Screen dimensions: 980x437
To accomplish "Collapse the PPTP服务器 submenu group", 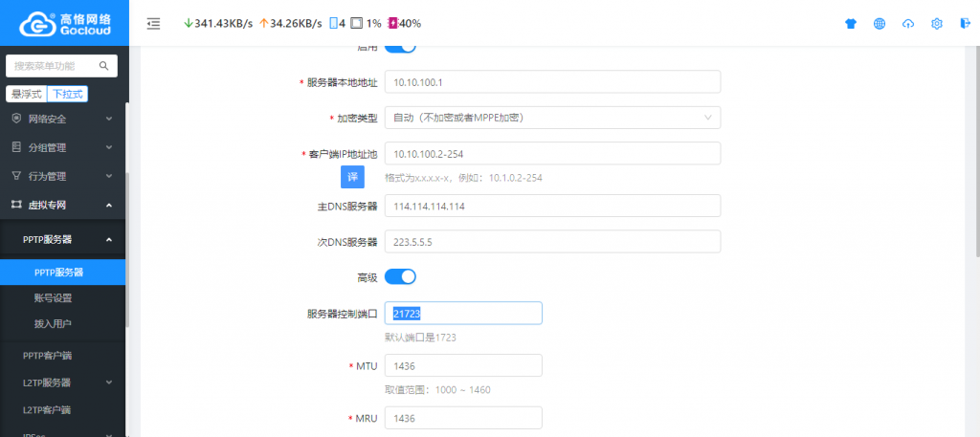I will click(62, 239).
